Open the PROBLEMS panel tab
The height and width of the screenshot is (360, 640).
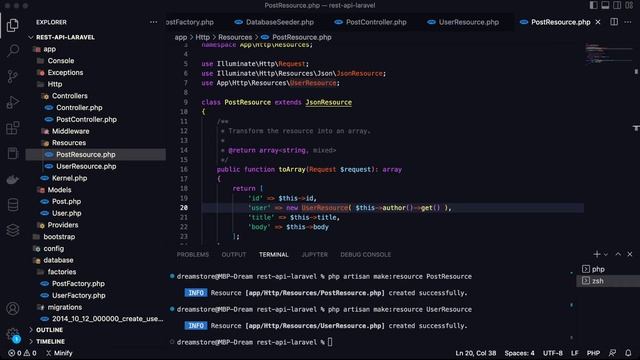tap(193, 255)
